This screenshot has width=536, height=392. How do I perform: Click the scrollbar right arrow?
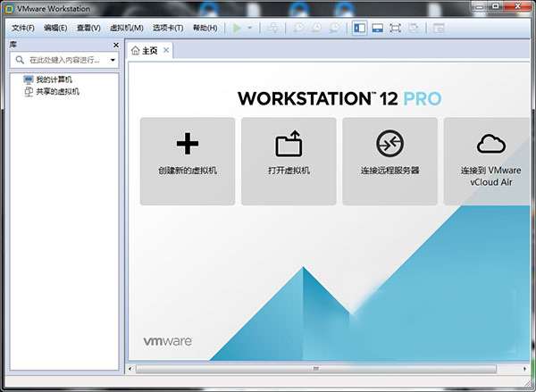click(524, 369)
